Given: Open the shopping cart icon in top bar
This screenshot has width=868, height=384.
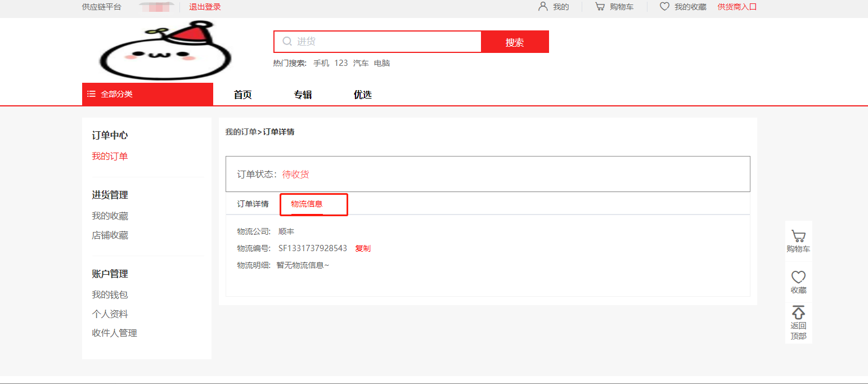Looking at the screenshot, I should coord(600,7).
